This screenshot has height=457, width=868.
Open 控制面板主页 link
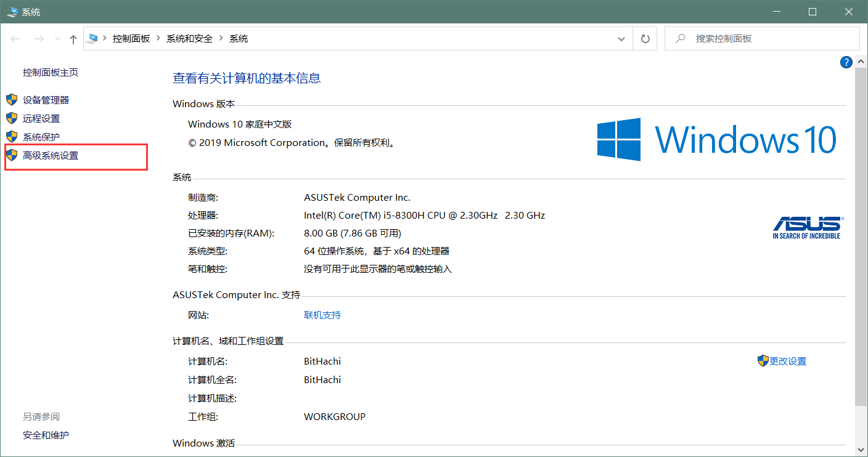click(x=51, y=72)
